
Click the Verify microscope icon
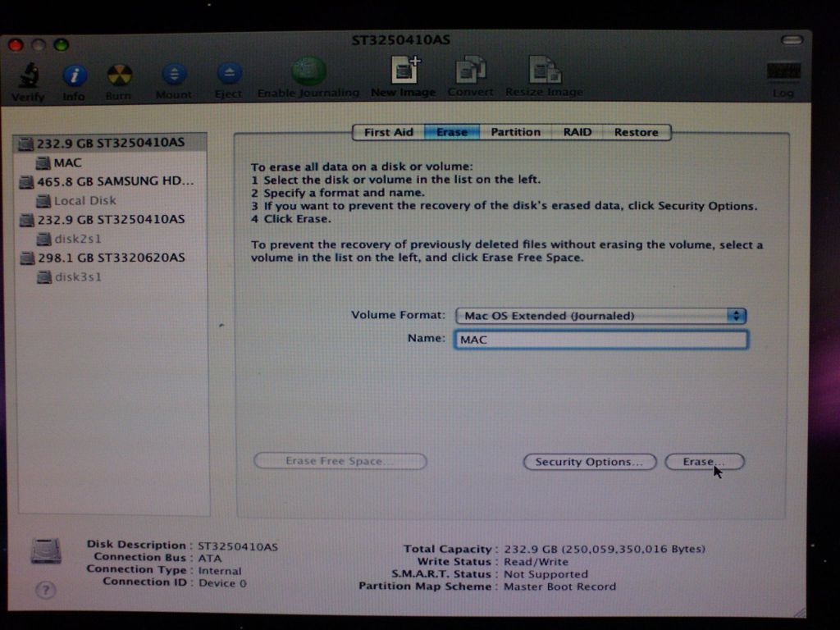pos(29,75)
